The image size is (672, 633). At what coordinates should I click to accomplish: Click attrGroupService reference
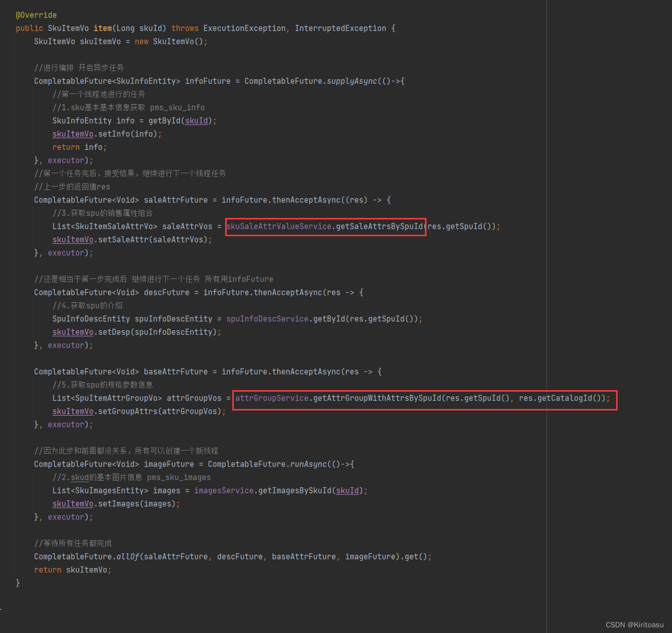(272, 398)
